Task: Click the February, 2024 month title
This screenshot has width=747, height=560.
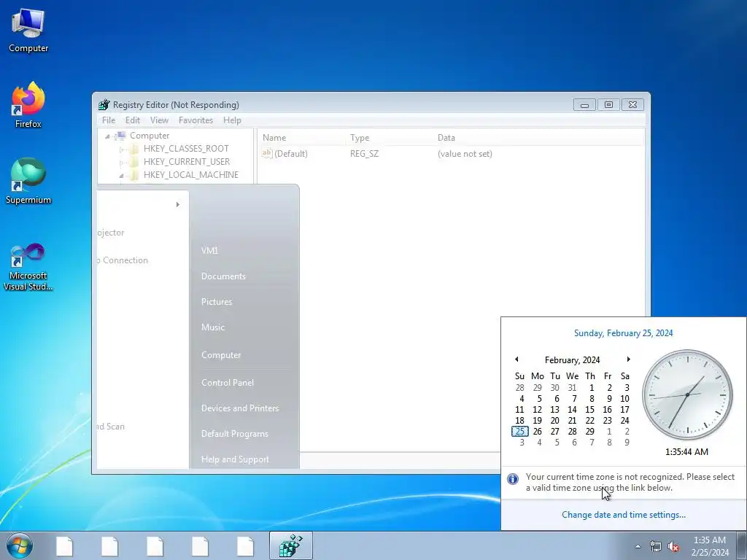Action: click(x=572, y=360)
